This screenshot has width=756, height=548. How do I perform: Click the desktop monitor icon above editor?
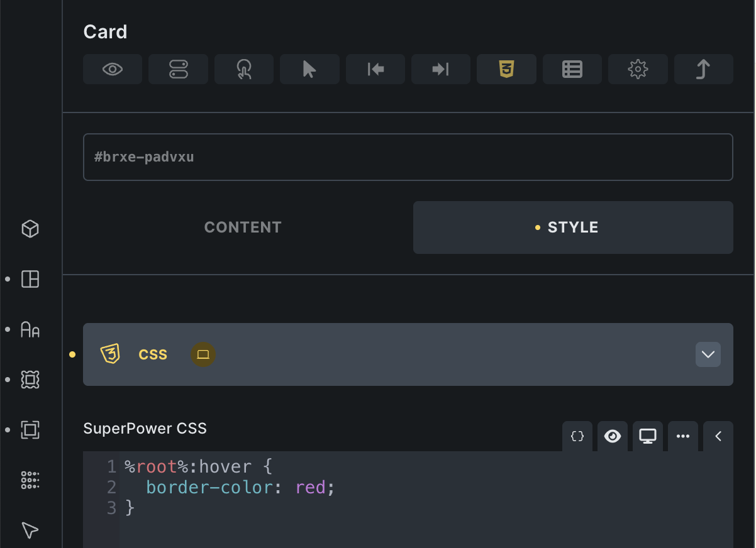pos(648,436)
